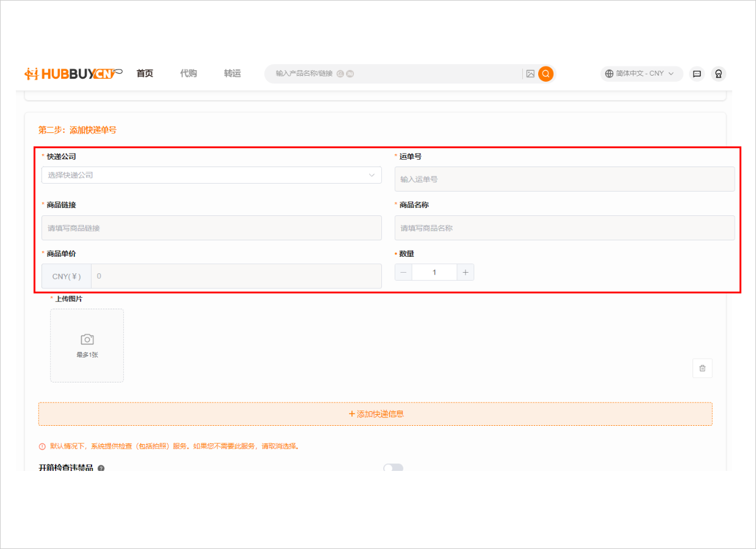Image resolution: width=756 pixels, height=549 pixels.
Task: Open image search via picture icon
Action: pyautogui.click(x=530, y=74)
